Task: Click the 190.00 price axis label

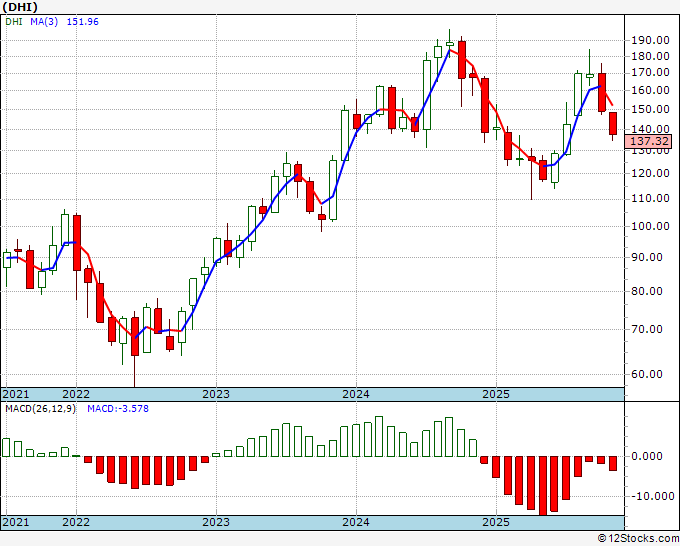Action: [x=649, y=40]
